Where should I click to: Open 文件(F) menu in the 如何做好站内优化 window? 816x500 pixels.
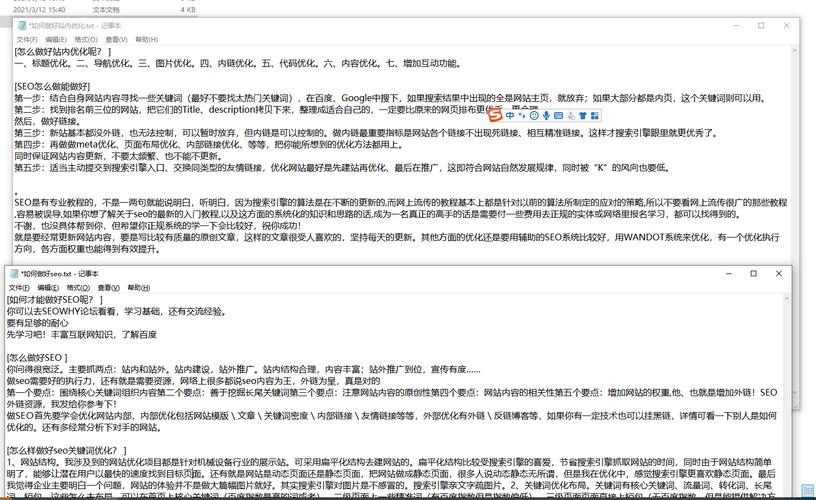click(27, 40)
